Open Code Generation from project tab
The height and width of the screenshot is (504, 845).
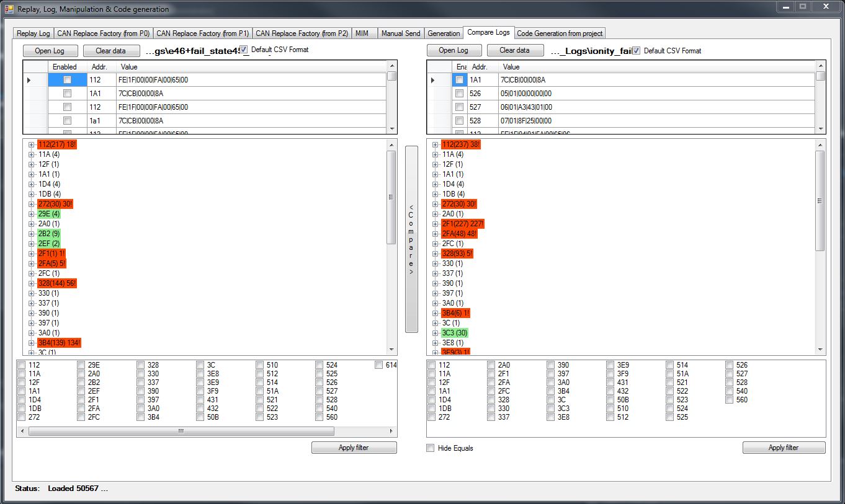tap(560, 33)
